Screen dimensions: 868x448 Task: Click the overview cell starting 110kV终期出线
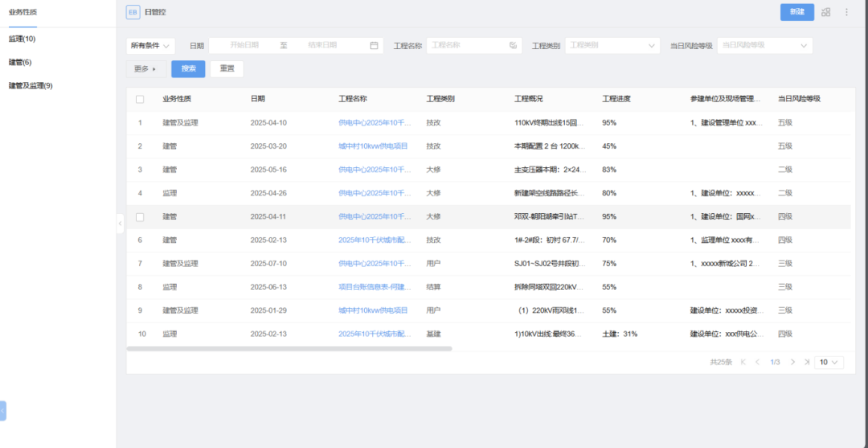click(549, 123)
